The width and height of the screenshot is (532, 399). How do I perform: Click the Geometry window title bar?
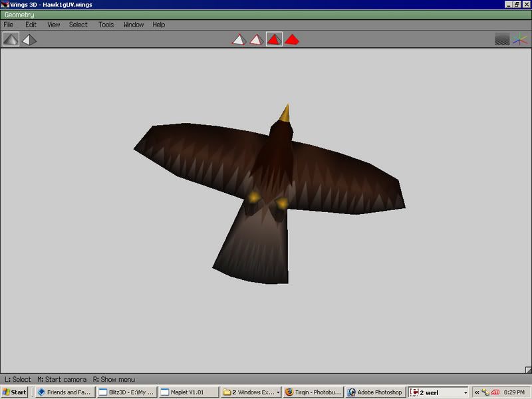(x=266, y=15)
